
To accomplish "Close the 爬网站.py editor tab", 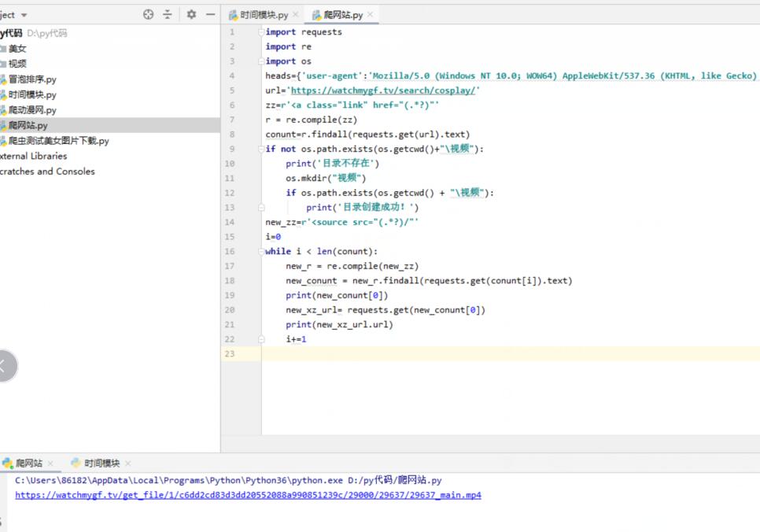I will pyautogui.click(x=371, y=15).
